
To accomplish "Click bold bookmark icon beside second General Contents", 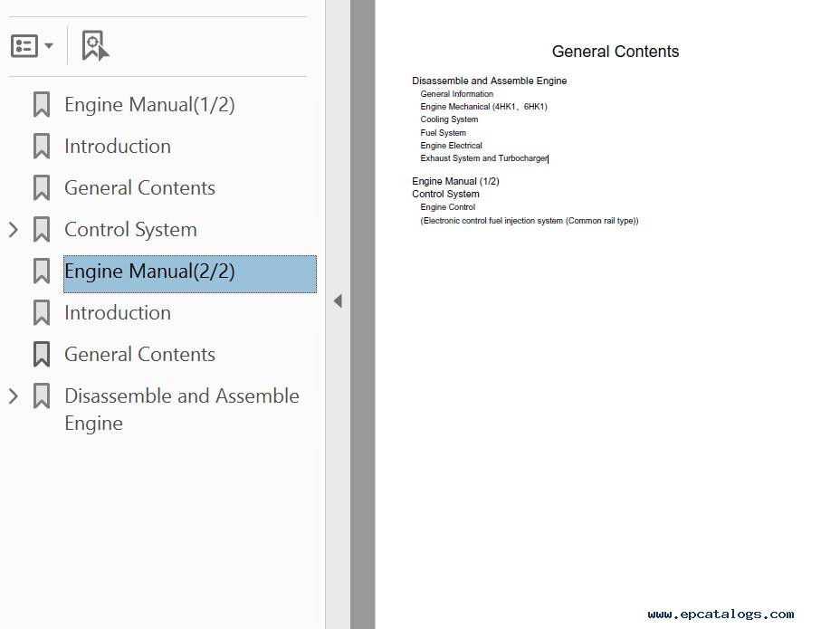I will coord(42,355).
